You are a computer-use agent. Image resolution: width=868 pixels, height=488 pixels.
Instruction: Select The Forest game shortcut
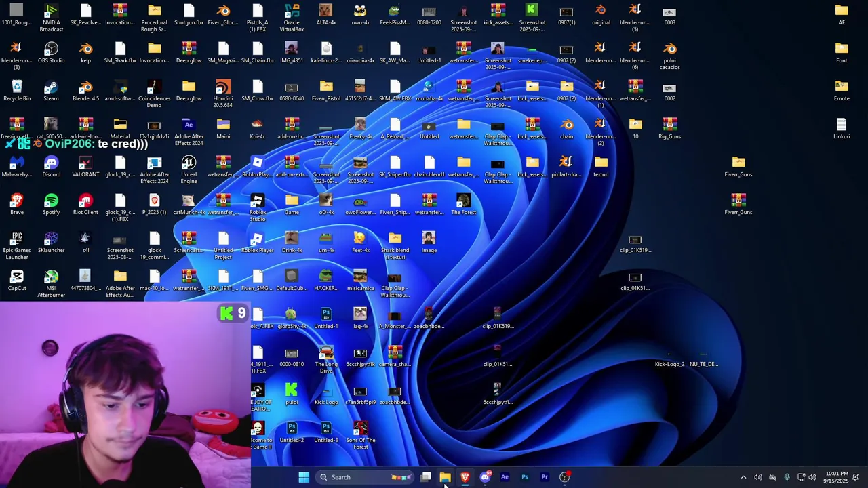point(464,204)
